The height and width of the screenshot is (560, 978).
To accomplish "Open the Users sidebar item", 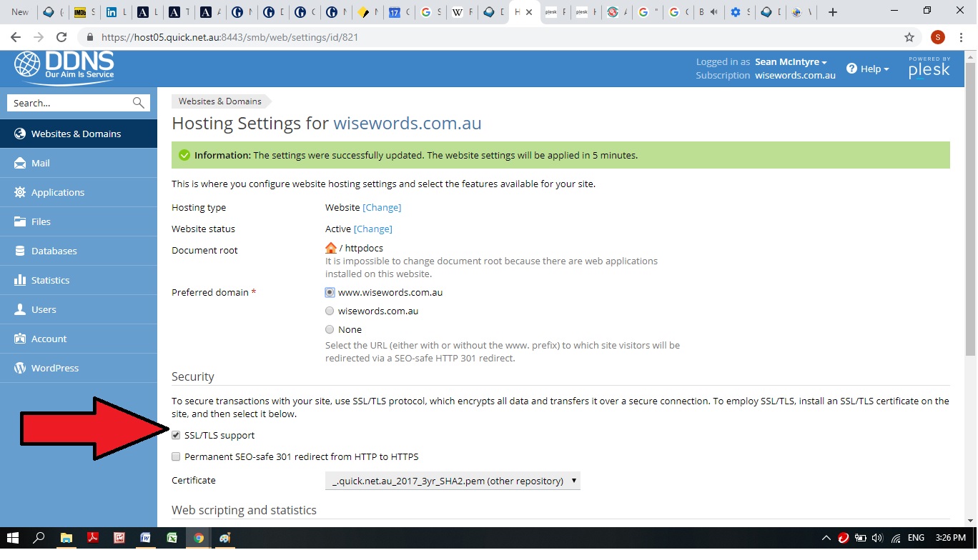I will click(79, 309).
